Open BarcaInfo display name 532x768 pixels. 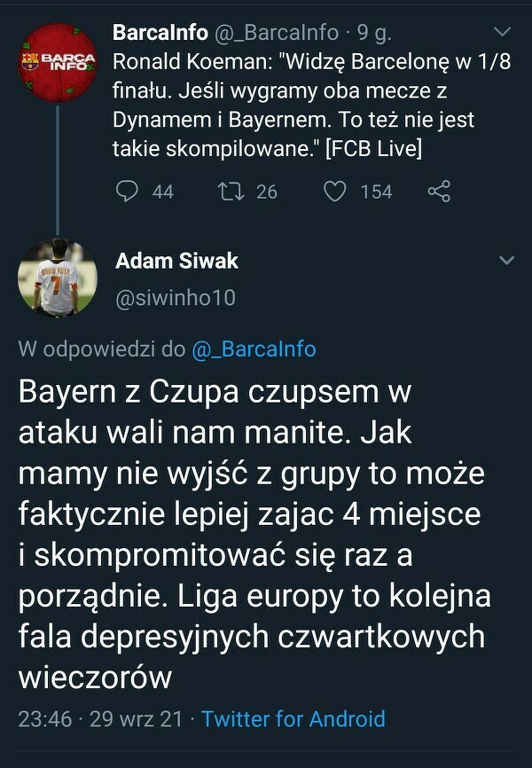pos(160,32)
